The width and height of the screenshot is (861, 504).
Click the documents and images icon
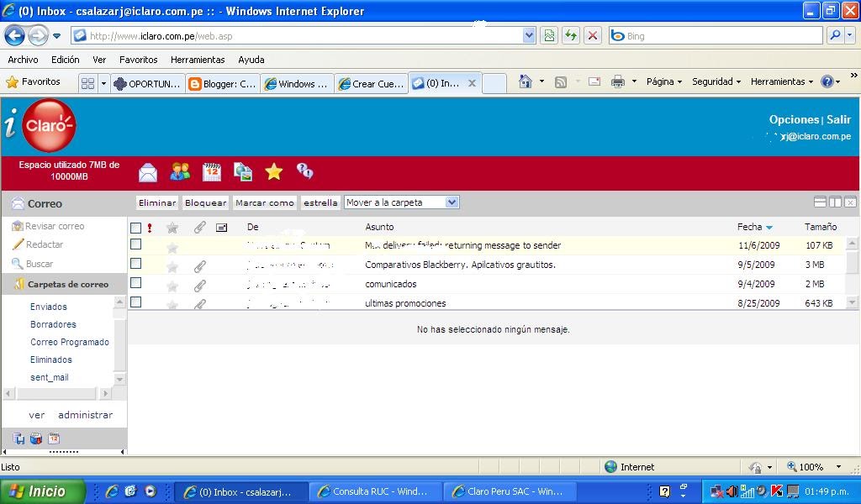point(243,171)
